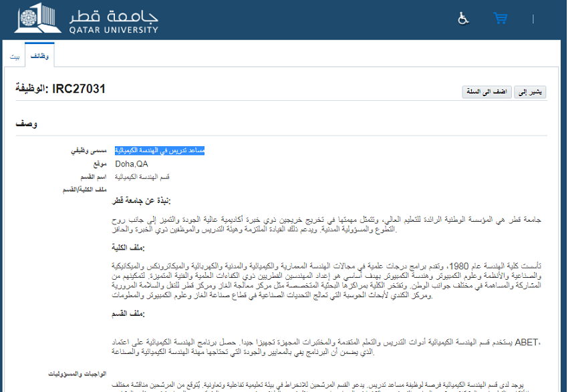The height and width of the screenshot is (392, 568).
Task: Open the shopping cart icon
Action: [501, 19]
